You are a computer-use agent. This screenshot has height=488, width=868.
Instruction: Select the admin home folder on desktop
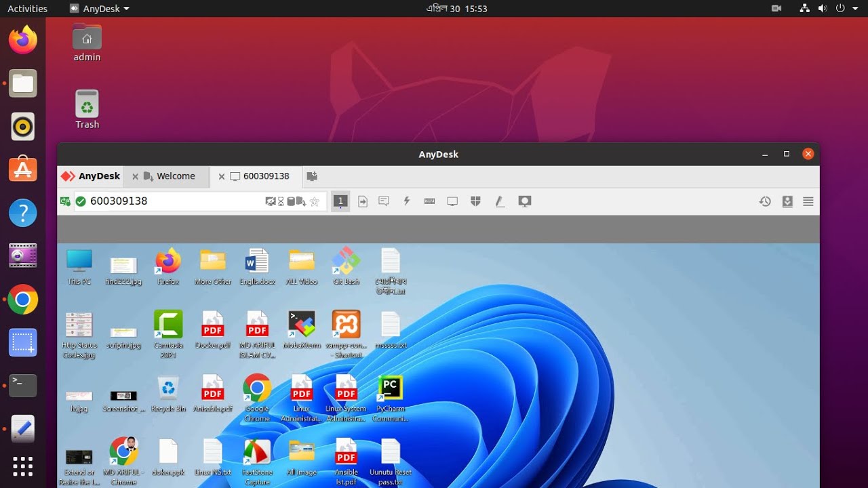87,43
